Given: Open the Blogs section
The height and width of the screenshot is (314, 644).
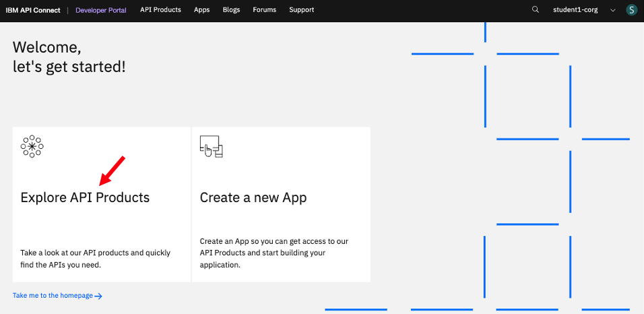Looking at the screenshot, I should point(231,10).
